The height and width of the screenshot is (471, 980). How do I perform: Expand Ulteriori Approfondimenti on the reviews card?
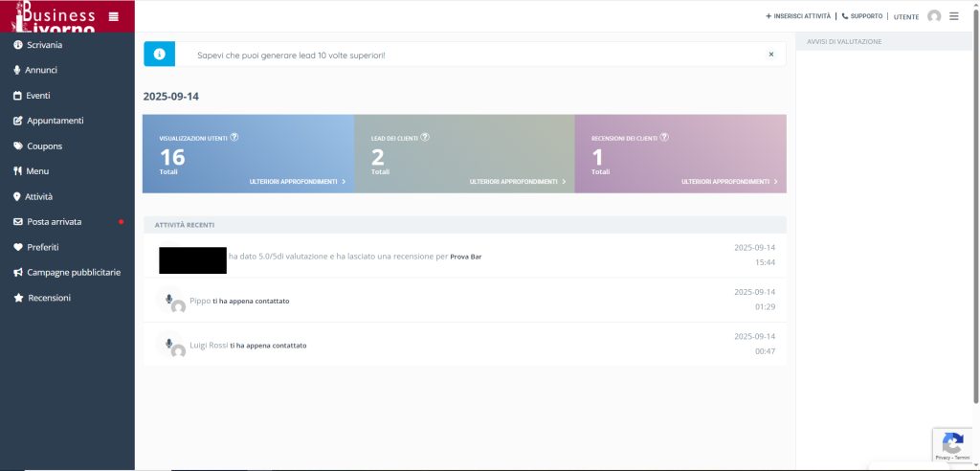729,181
